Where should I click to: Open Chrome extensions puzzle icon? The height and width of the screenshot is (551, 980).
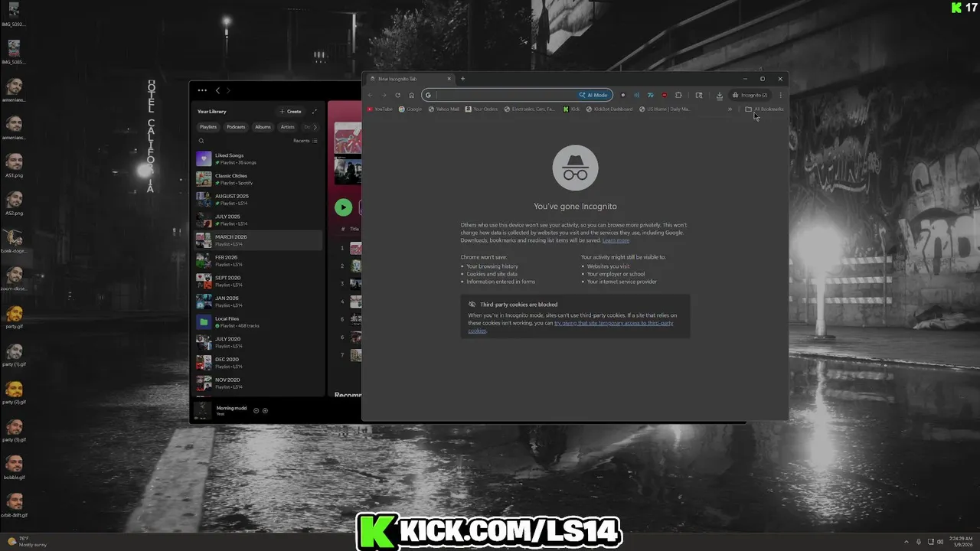point(678,95)
